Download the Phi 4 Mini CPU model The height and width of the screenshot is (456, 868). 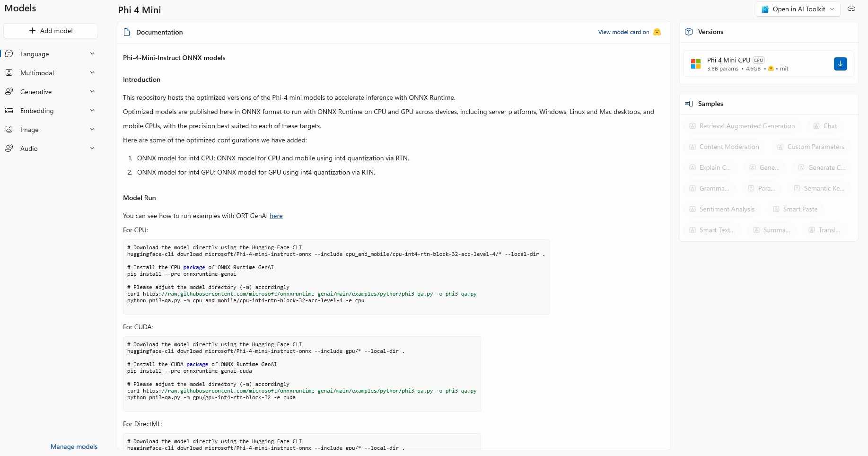(841, 64)
